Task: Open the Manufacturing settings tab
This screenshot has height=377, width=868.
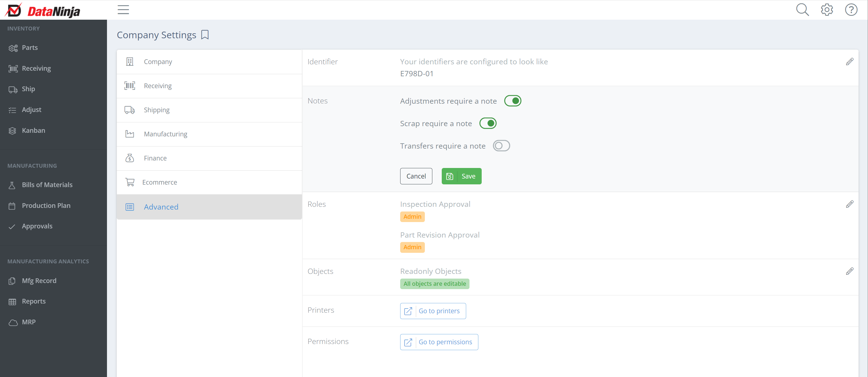Action: coord(165,134)
